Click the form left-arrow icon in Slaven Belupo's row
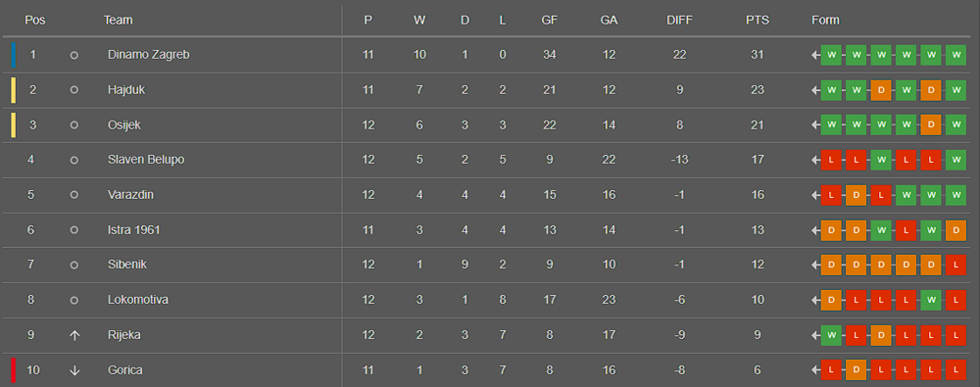This screenshot has height=387, width=980. (x=815, y=160)
